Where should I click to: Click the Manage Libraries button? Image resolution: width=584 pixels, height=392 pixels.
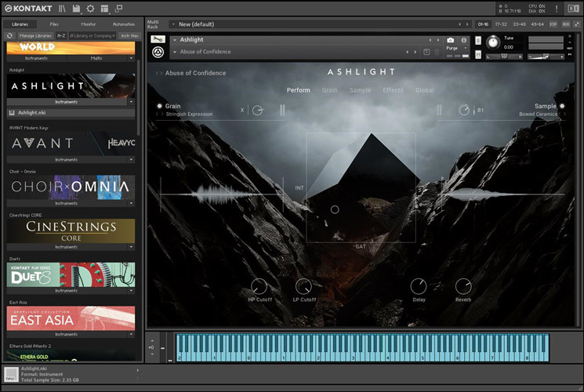(x=34, y=35)
